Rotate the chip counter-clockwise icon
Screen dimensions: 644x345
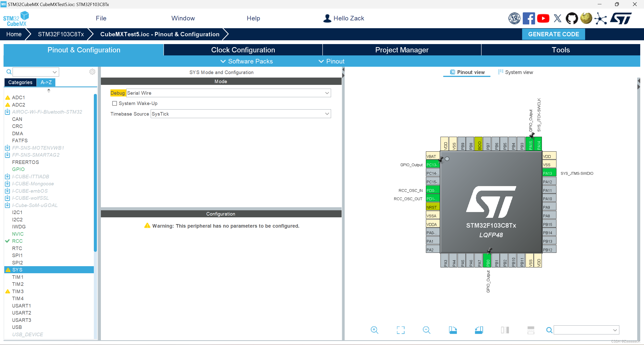point(479,330)
